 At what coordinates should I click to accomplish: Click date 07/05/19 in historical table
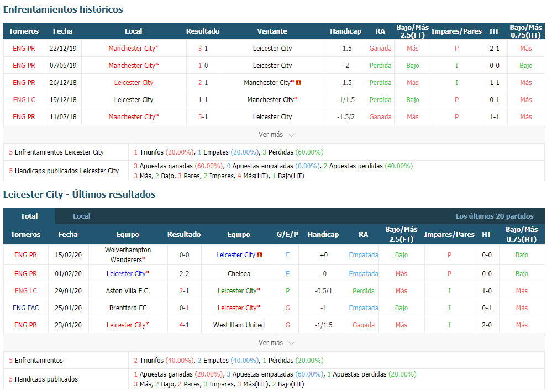coord(63,66)
